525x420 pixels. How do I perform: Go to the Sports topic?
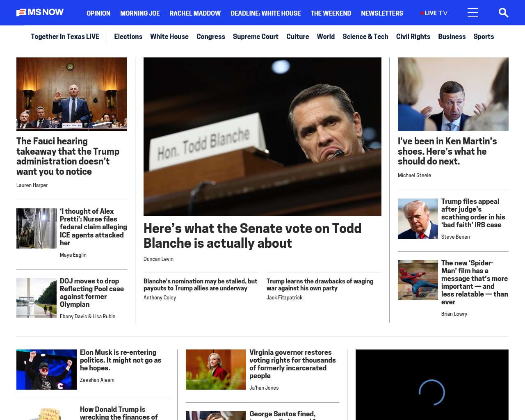click(x=484, y=37)
